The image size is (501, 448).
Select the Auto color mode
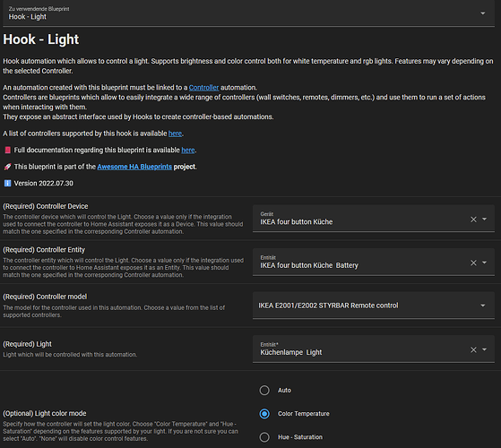click(x=264, y=390)
